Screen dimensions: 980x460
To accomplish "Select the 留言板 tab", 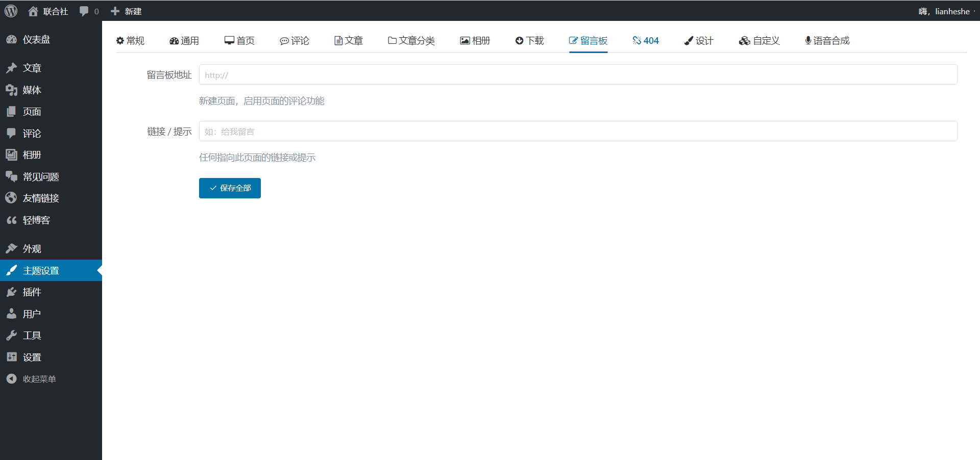I will [589, 40].
